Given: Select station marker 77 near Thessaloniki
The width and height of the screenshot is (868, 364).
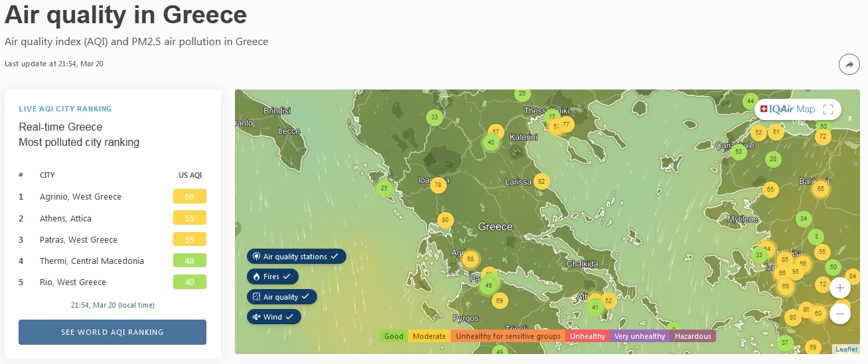Looking at the screenshot, I should pos(566,124).
